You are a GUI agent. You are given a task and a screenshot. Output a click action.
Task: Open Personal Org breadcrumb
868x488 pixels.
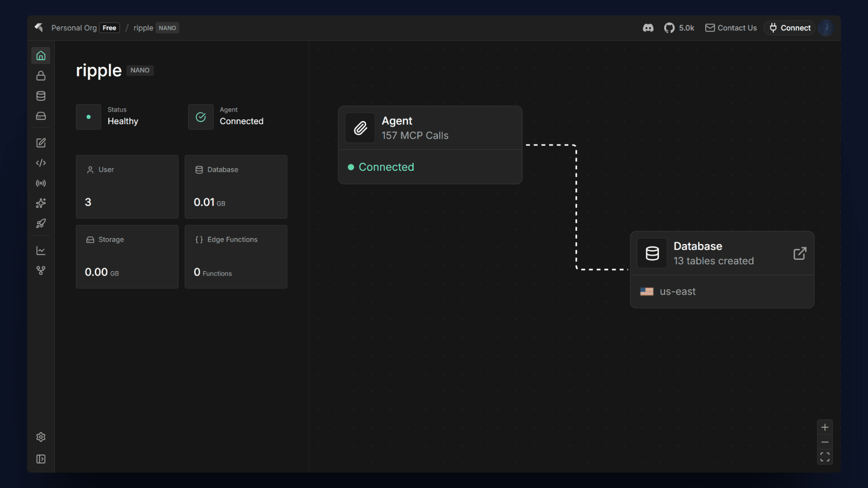click(74, 28)
